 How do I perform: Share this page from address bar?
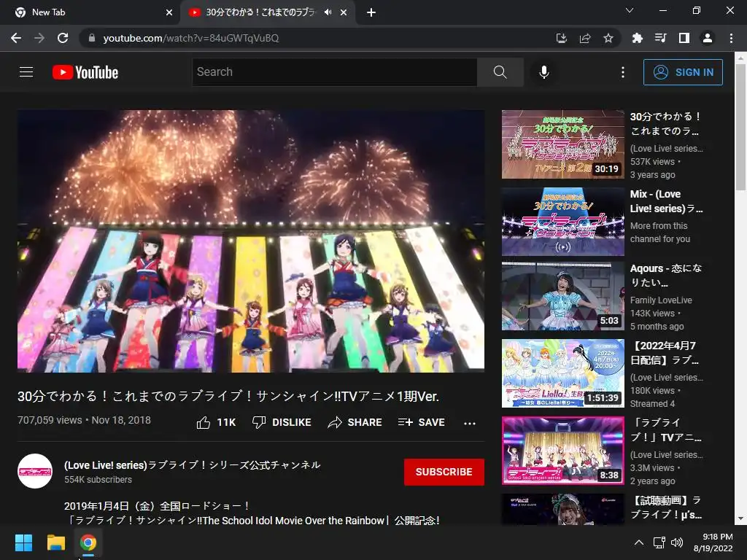[x=585, y=38]
